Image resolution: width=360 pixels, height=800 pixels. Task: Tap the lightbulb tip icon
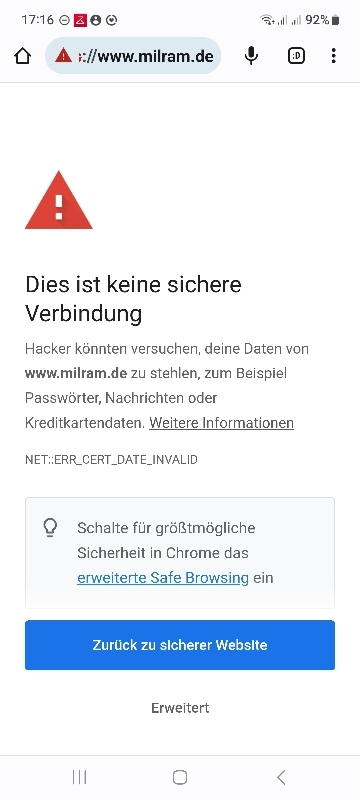coord(50,528)
